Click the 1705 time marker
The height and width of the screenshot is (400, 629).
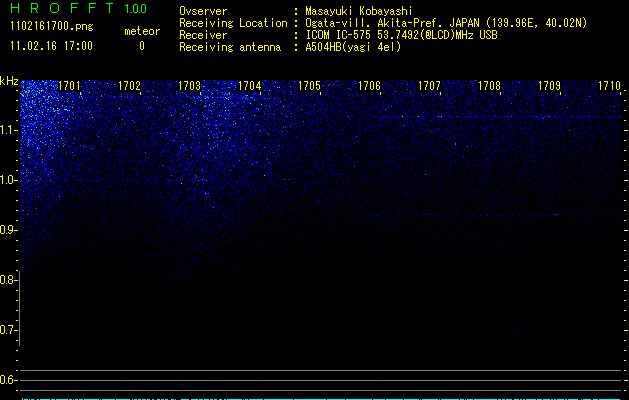[x=309, y=85]
